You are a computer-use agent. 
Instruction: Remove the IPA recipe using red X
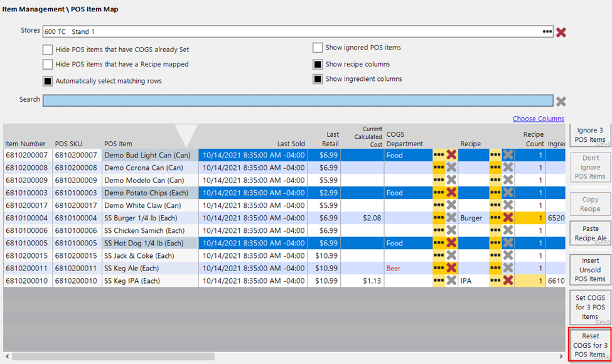pos(508,281)
